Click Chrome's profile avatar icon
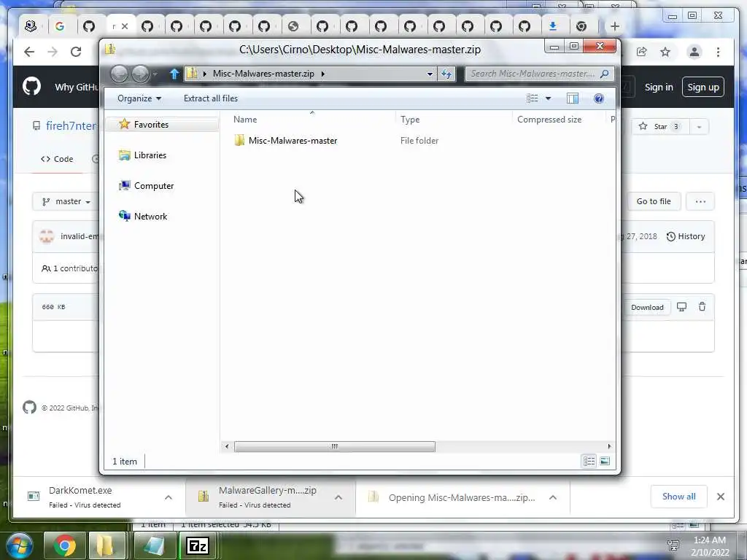This screenshot has height=560, width=747. 694,52
